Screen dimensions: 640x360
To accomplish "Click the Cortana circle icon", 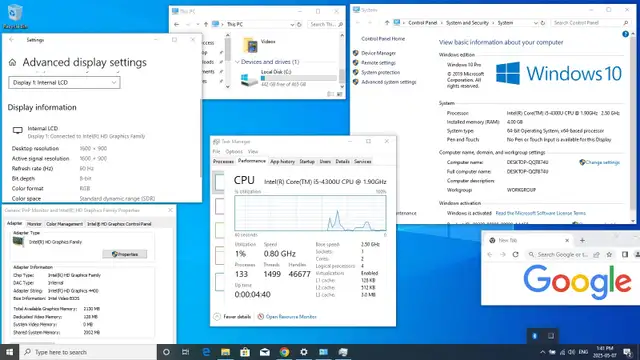I will 166,352.
